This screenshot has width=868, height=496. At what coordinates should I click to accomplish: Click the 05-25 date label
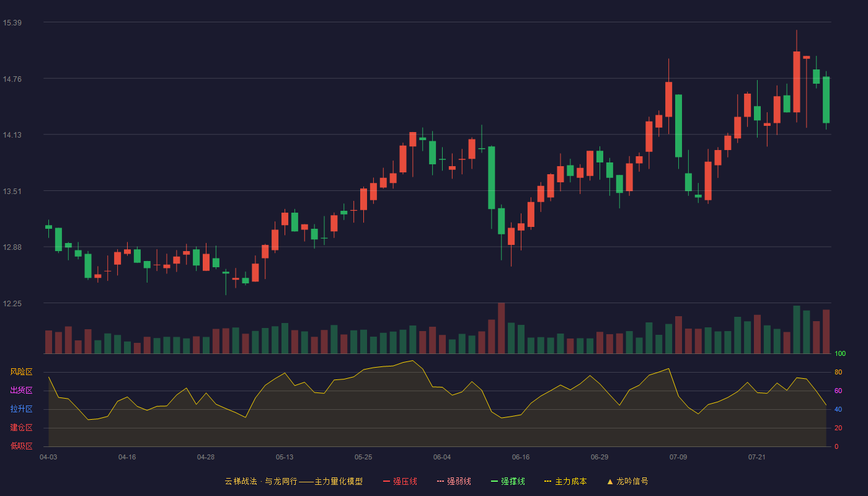click(363, 458)
